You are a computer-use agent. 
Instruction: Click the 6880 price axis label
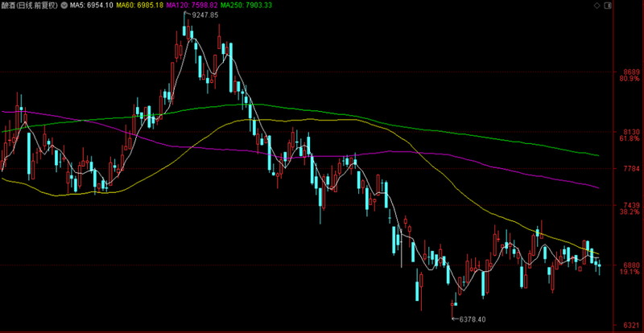click(x=628, y=265)
